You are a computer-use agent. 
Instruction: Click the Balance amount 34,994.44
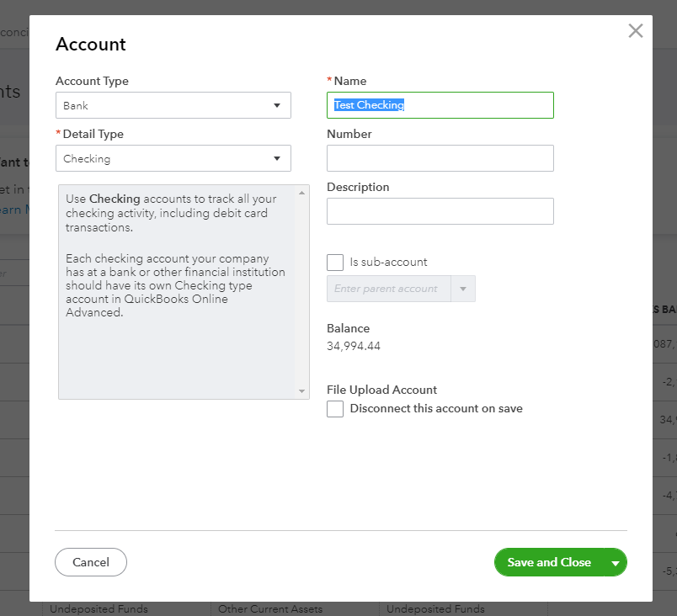pyautogui.click(x=354, y=346)
